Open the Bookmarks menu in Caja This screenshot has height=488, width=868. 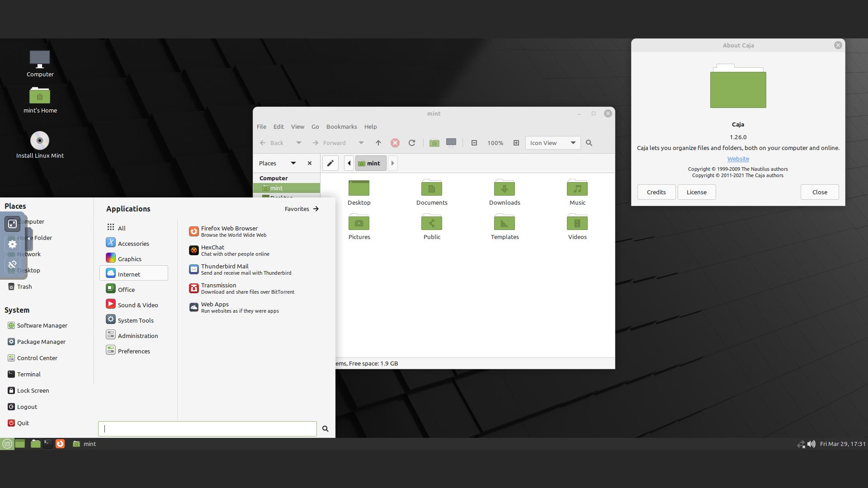[x=341, y=127]
